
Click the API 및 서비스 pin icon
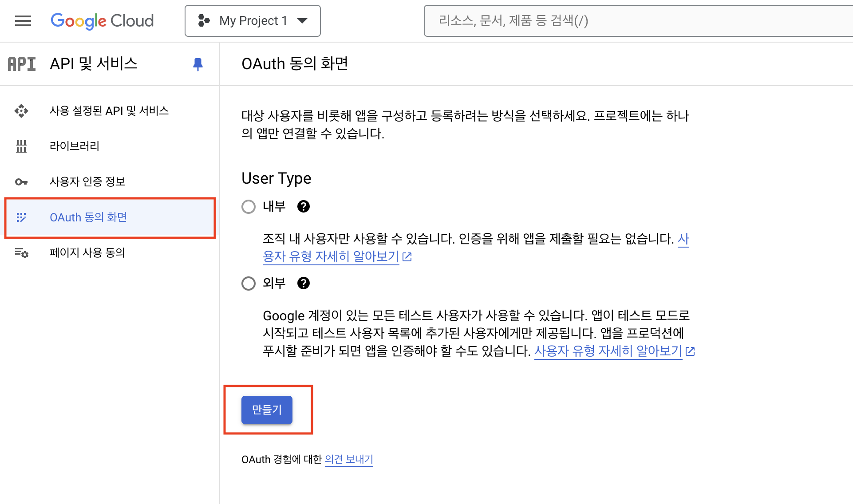pyautogui.click(x=198, y=64)
